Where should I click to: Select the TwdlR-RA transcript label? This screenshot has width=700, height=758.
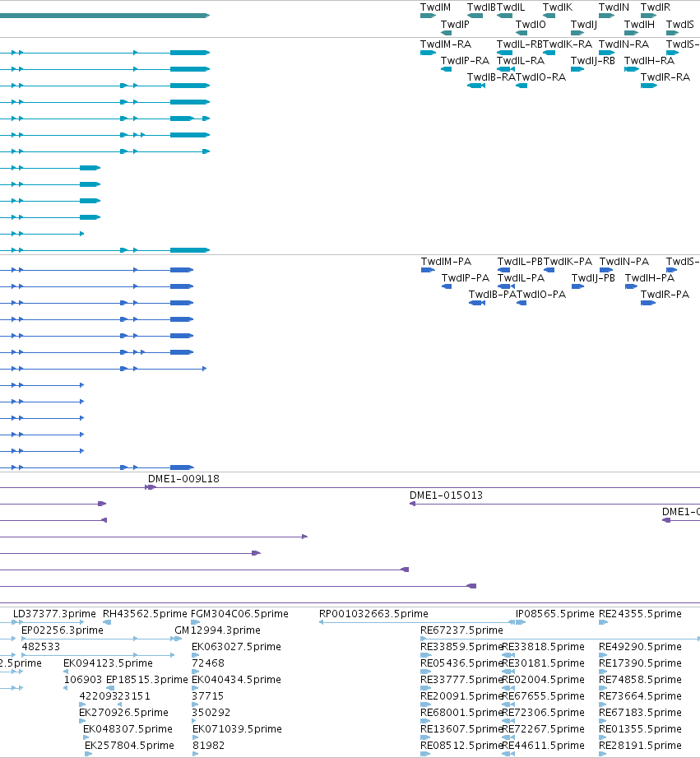pos(665,77)
